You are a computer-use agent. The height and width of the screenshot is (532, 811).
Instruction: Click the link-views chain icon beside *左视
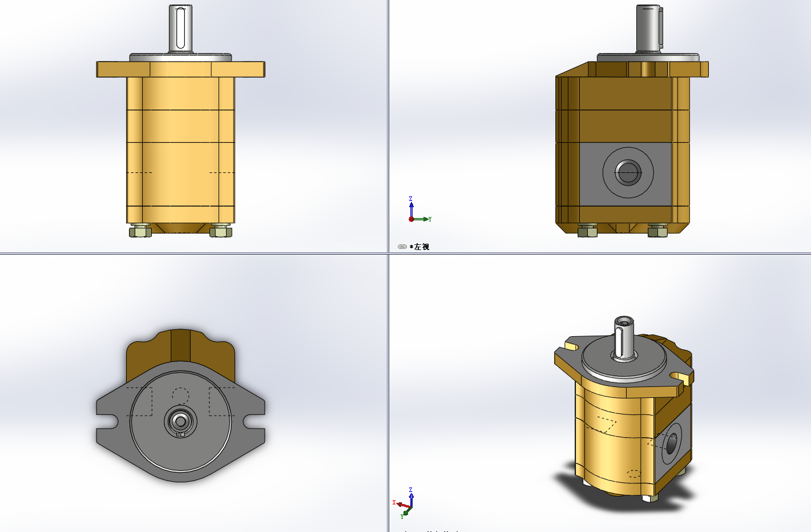click(x=402, y=247)
